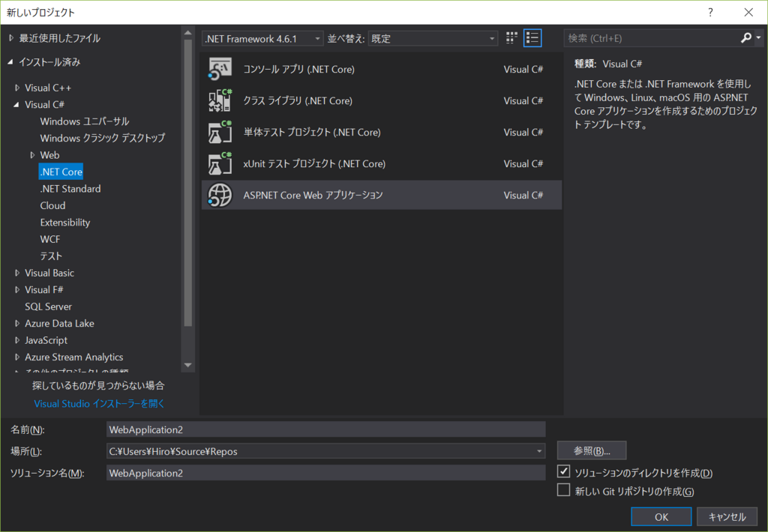Open the help question mark button
This screenshot has width=768, height=532.
click(710, 12)
